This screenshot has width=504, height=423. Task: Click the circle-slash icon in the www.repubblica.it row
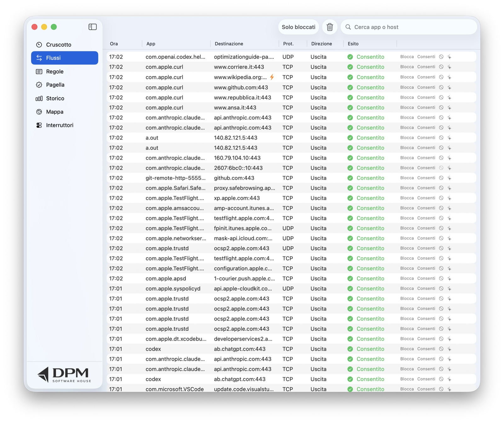click(x=441, y=98)
